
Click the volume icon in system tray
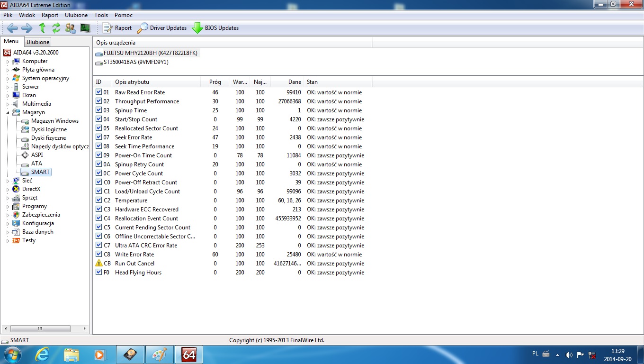click(569, 355)
